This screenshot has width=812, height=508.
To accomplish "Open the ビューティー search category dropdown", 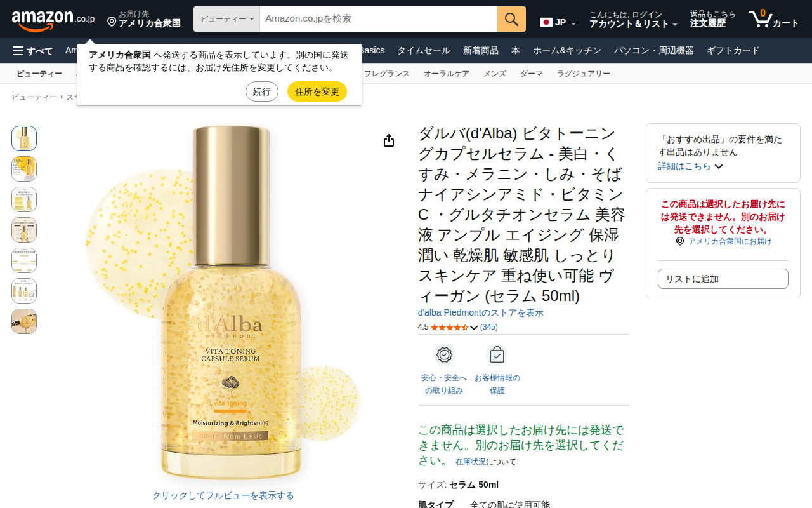I will 226,19.
